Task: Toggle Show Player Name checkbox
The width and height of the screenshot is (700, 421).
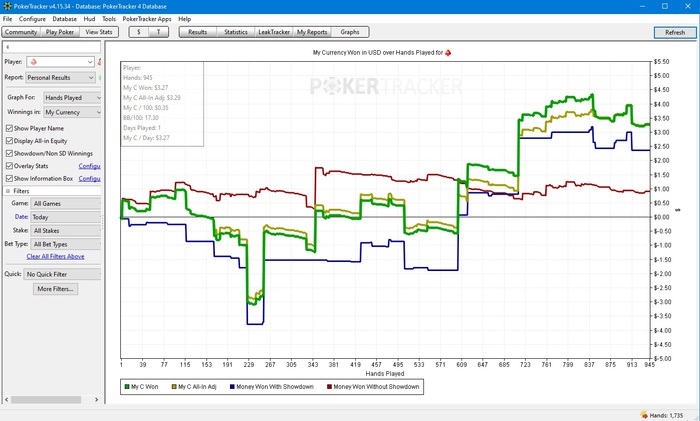Action: tap(9, 128)
